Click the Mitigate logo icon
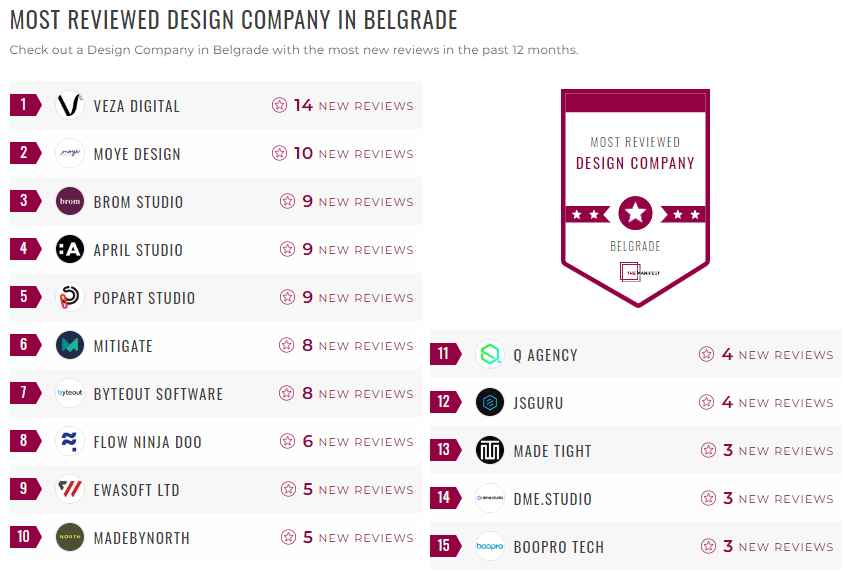Image resolution: width=843 pixels, height=572 pixels. (70, 346)
